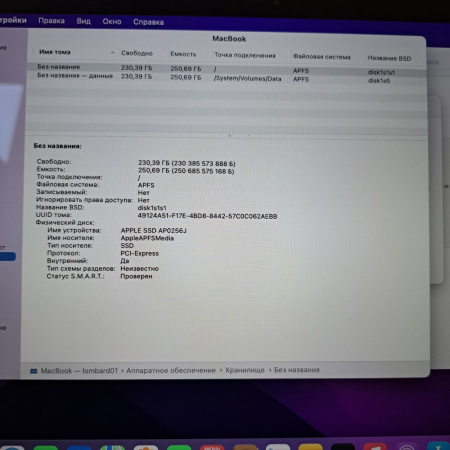Image resolution: width=450 pixels, height=450 pixels.
Task: Click the PCI-Express protocol value
Action: [140, 253]
